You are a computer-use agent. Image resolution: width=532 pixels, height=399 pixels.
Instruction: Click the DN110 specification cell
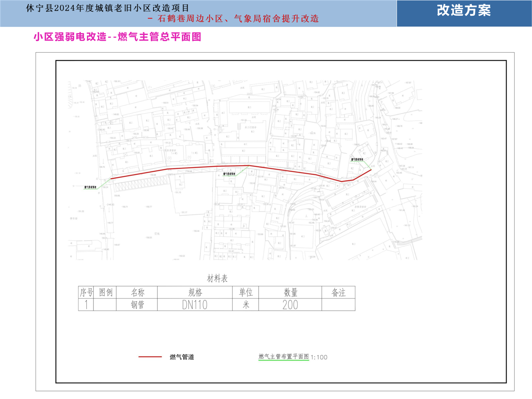(195, 305)
